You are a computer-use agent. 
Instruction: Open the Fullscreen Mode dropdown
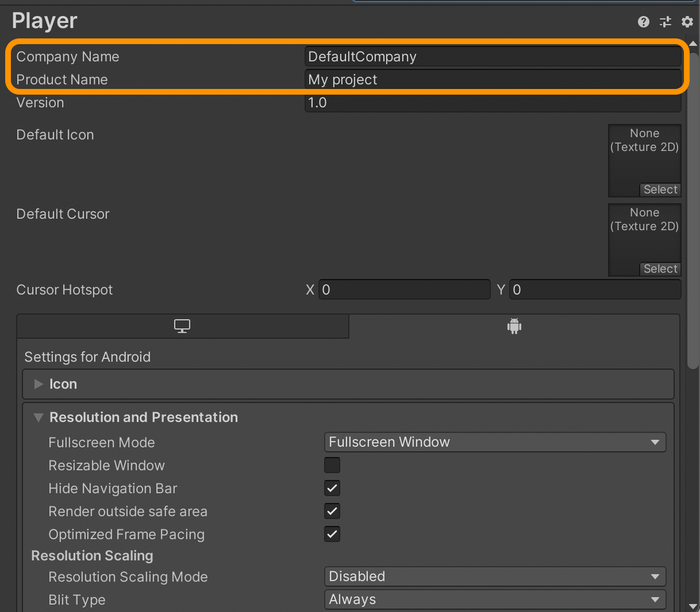(x=495, y=442)
